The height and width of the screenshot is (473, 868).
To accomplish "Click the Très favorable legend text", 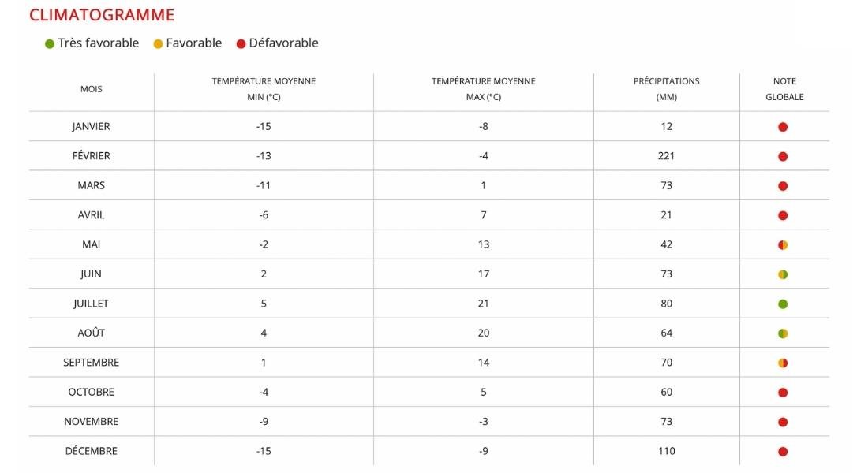I will pos(98,43).
